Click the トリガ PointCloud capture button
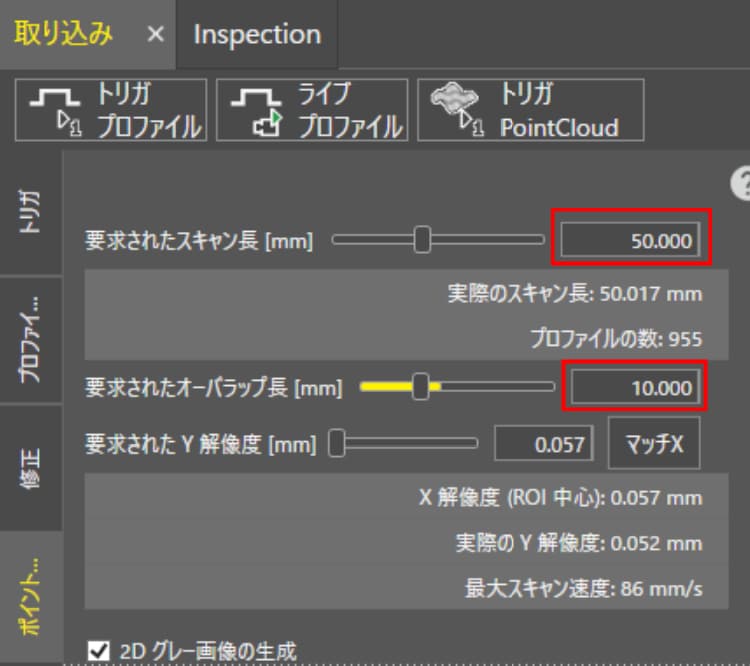750x666 pixels. tap(530, 110)
